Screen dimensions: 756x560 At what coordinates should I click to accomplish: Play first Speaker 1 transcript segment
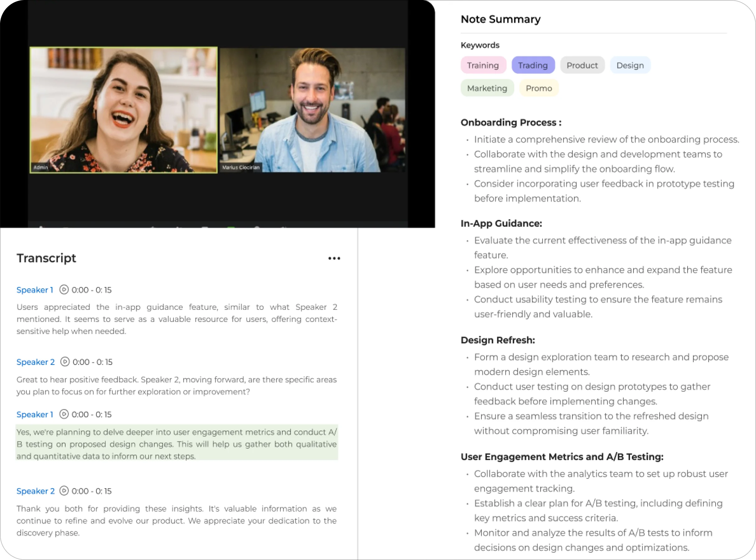(64, 290)
